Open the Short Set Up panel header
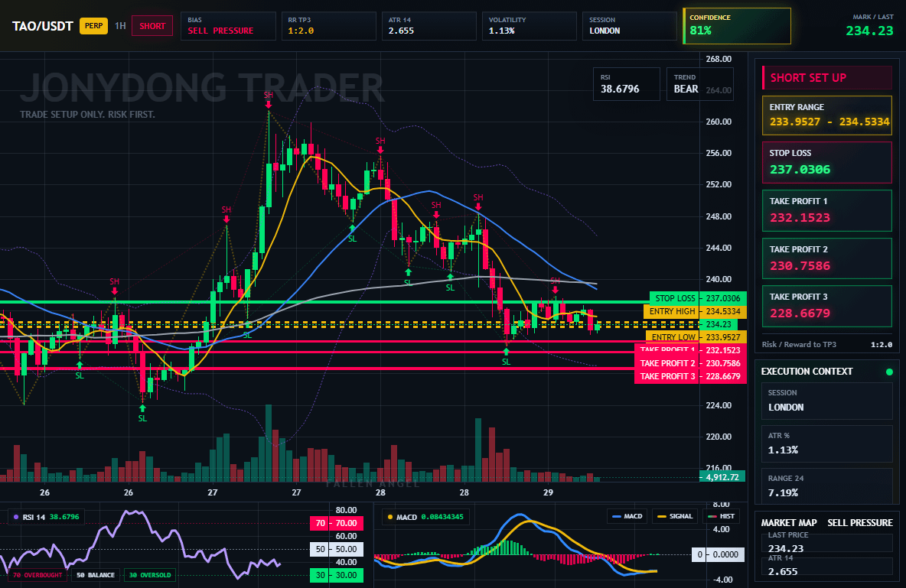 [827, 77]
